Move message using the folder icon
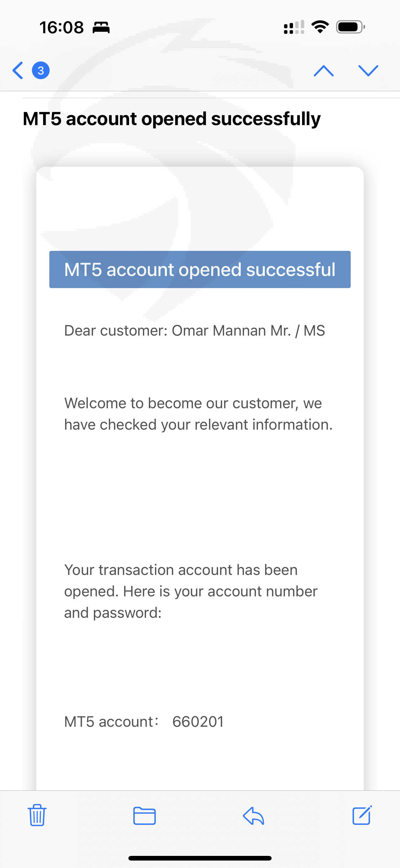Viewport: 400px width, 868px height. 144,816
